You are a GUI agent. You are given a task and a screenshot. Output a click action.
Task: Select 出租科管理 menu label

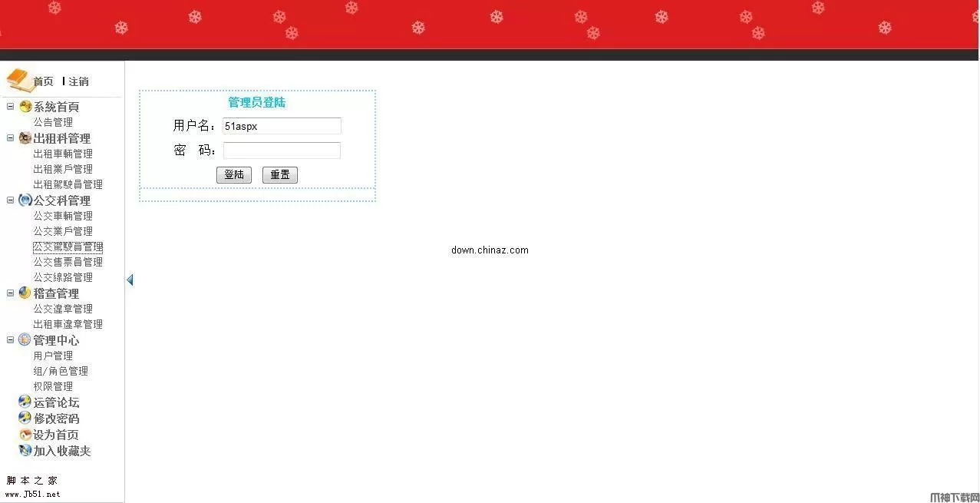click(61, 138)
